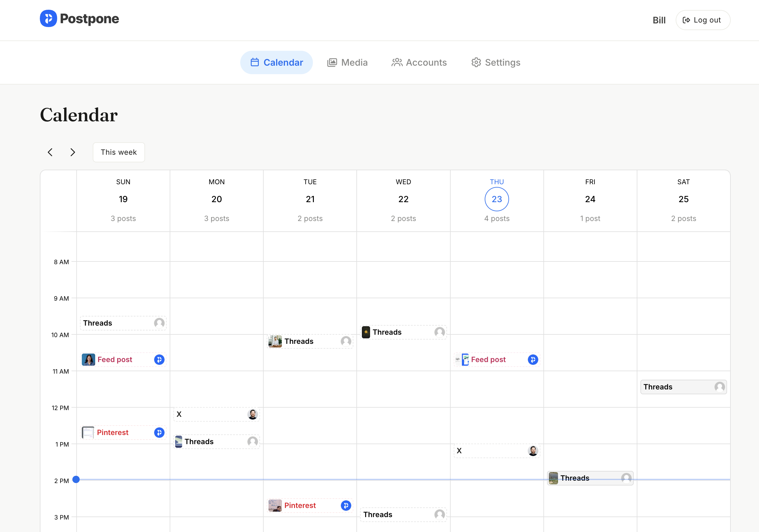The width and height of the screenshot is (759, 532).
Task: Click the Pinterest badge on Tuesday's Pinterest pin
Action: tap(346, 505)
